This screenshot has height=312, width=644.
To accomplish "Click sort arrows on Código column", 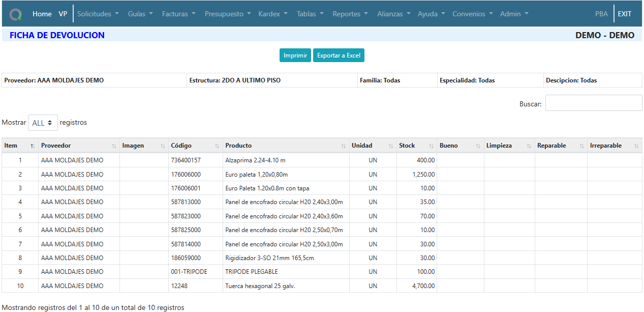I will 217,146.
